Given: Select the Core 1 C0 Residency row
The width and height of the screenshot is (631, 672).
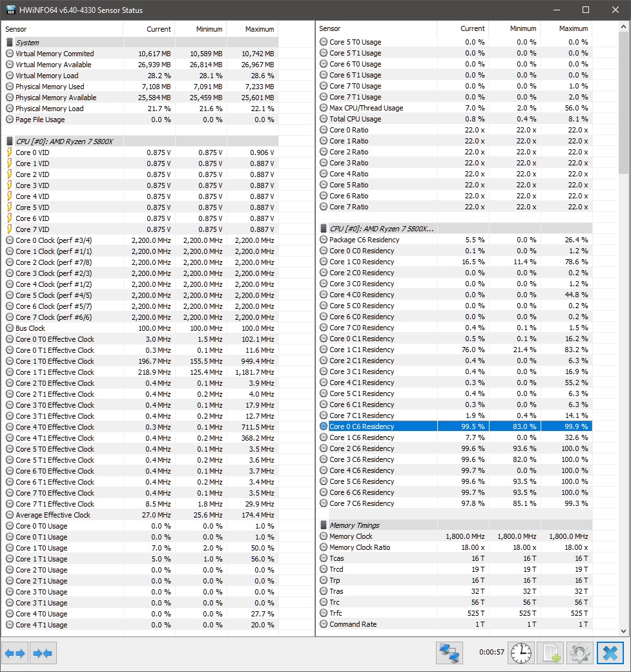Looking at the screenshot, I should coord(455,262).
